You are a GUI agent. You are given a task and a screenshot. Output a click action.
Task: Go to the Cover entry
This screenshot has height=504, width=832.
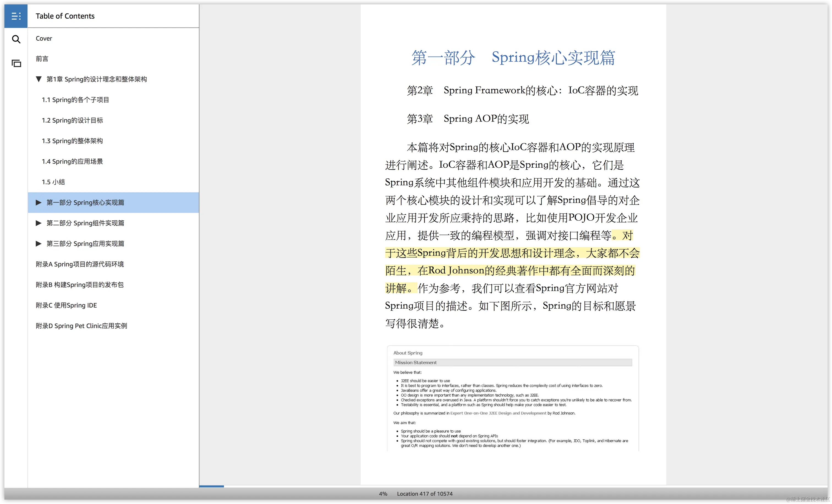coord(44,38)
